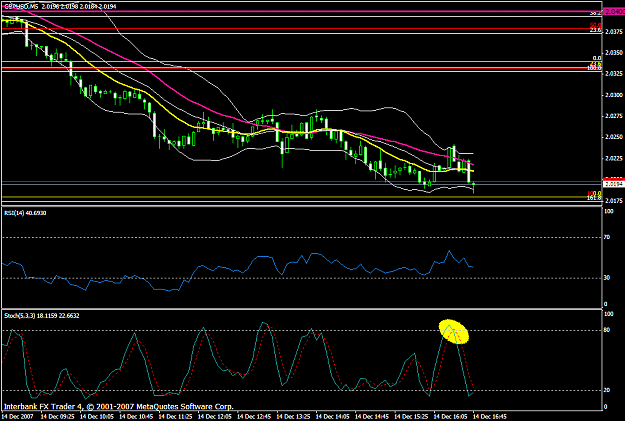Screen dimensions: 625x421
Task: Click the 14 Dec 10:05 time label
Action: click(97, 417)
